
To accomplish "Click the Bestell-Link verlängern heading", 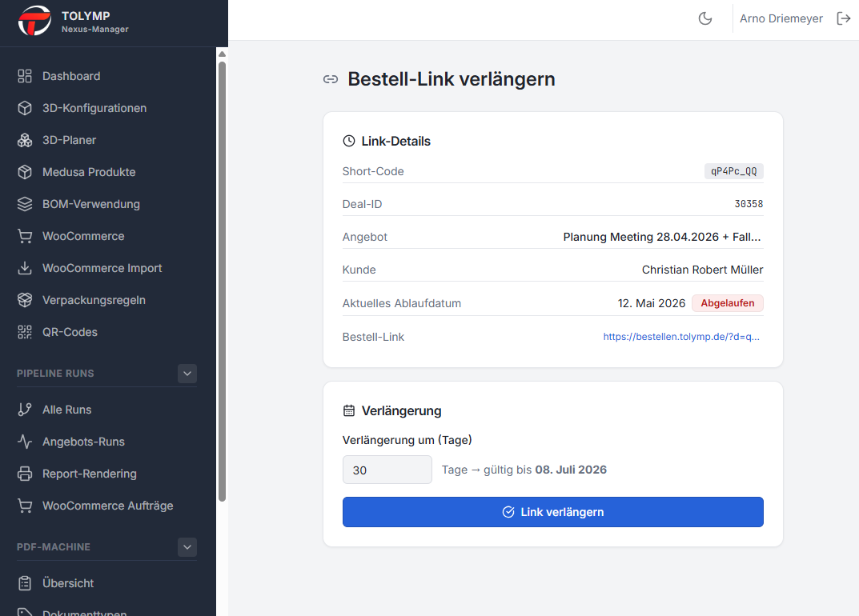I will pos(452,79).
